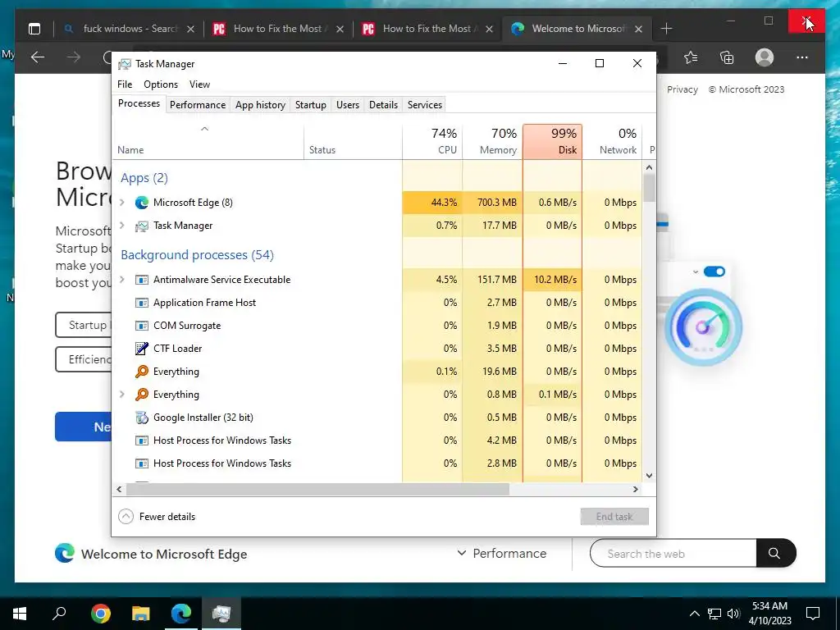Image resolution: width=840 pixels, height=630 pixels.
Task: Close the 'Welcome to Microsoft' tab
Action: 638,30
